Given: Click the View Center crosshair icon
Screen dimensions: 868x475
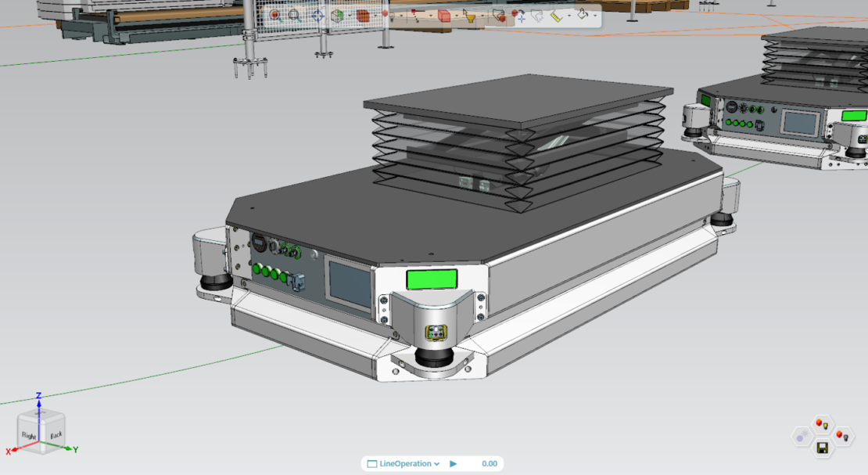Looking at the screenshot, I should 317,15.
